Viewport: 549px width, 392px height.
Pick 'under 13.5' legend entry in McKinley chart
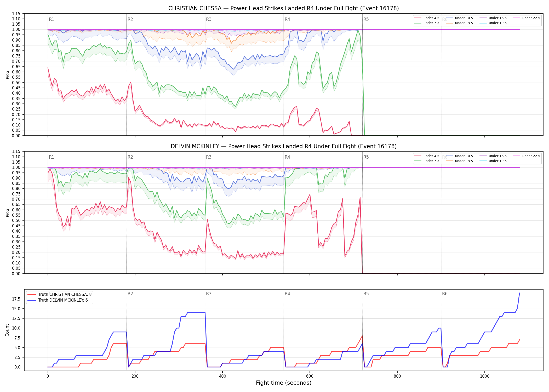460,161
